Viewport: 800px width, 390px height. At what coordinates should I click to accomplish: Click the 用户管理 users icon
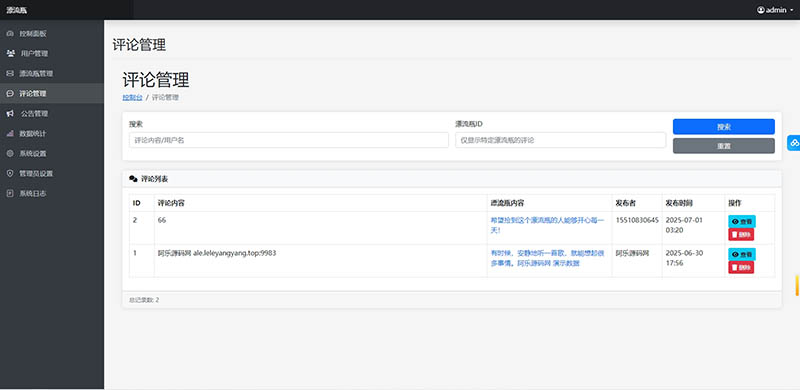[x=11, y=54]
